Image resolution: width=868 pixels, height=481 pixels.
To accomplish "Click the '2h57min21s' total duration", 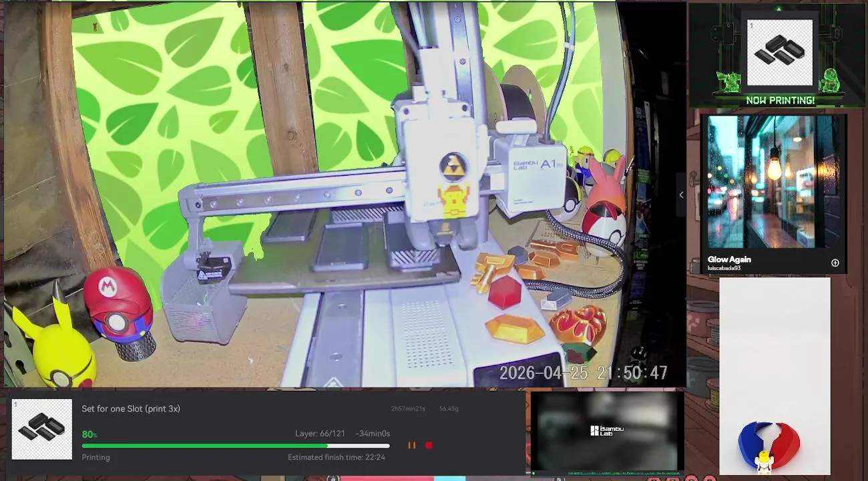I will [x=408, y=409].
